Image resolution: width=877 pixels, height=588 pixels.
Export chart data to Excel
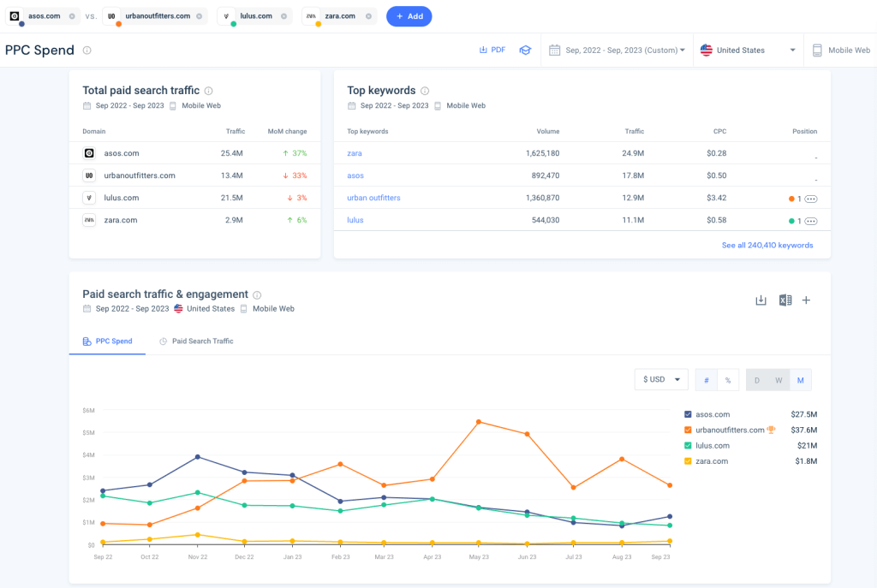785,300
